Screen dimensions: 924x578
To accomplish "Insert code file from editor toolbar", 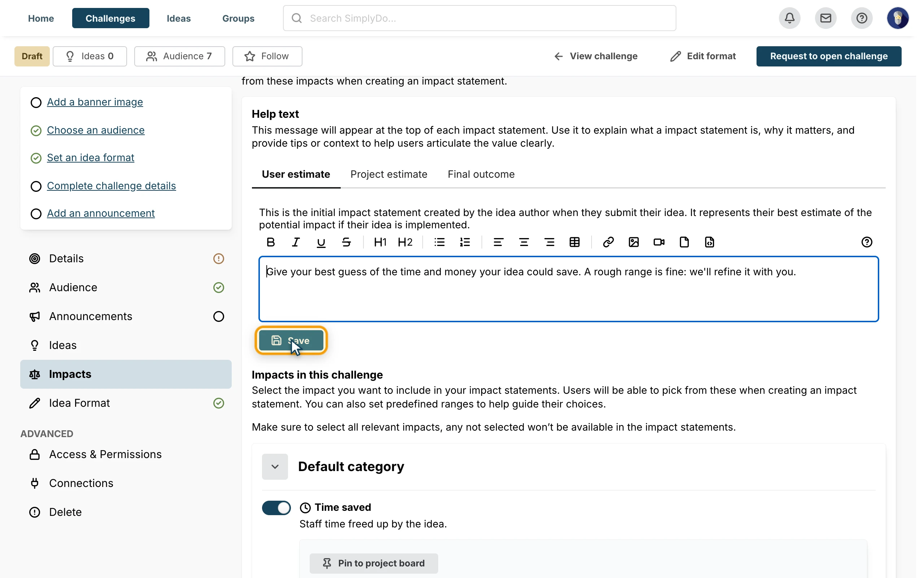I will click(709, 242).
